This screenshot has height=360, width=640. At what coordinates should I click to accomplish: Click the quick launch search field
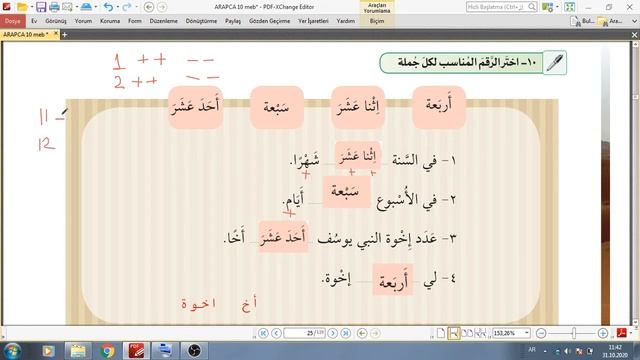[502, 7]
